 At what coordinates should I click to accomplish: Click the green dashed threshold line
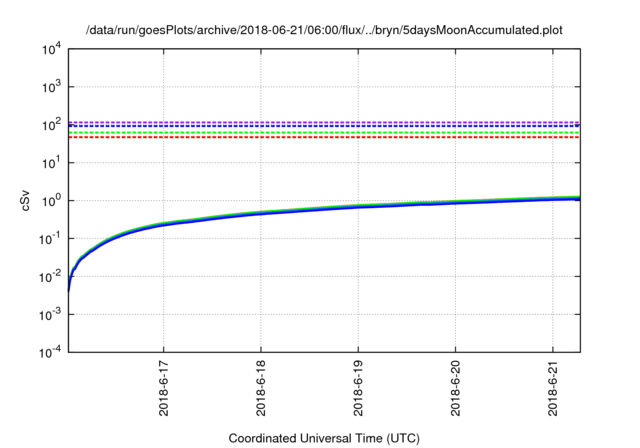tap(324, 133)
